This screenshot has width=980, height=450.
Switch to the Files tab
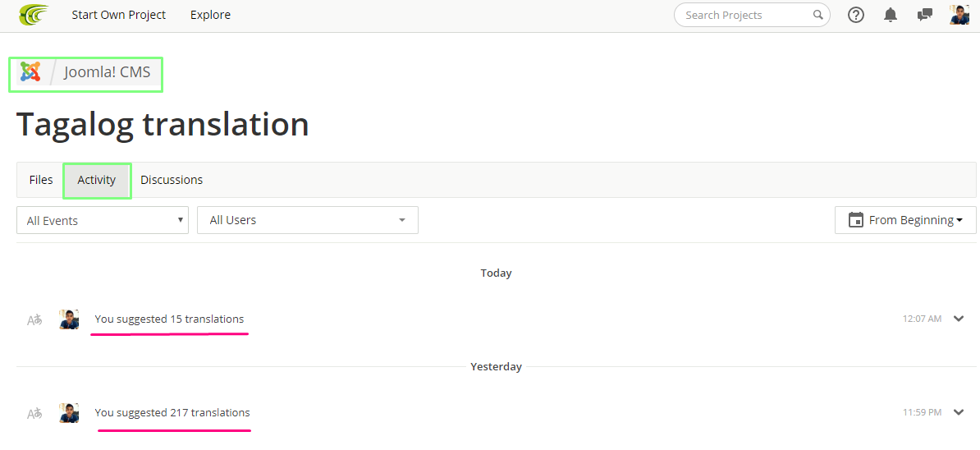pos(41,180)
